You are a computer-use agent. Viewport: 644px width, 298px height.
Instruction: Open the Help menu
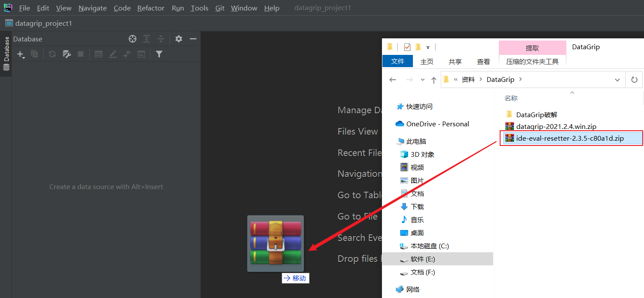[272, 8]
